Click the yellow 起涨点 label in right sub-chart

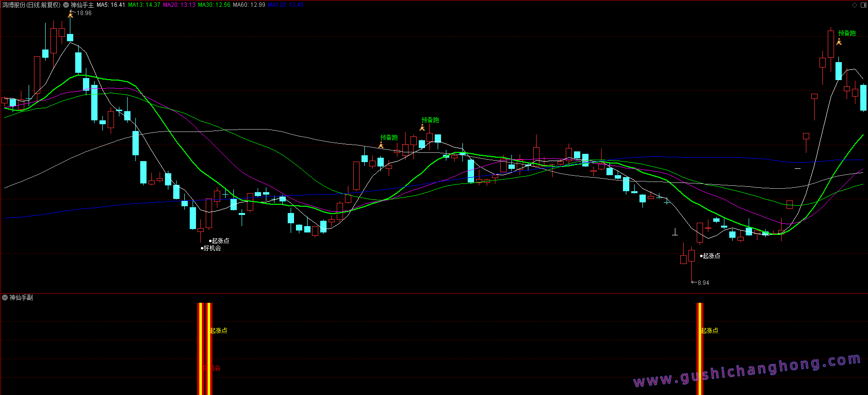[x=709, y=330]
